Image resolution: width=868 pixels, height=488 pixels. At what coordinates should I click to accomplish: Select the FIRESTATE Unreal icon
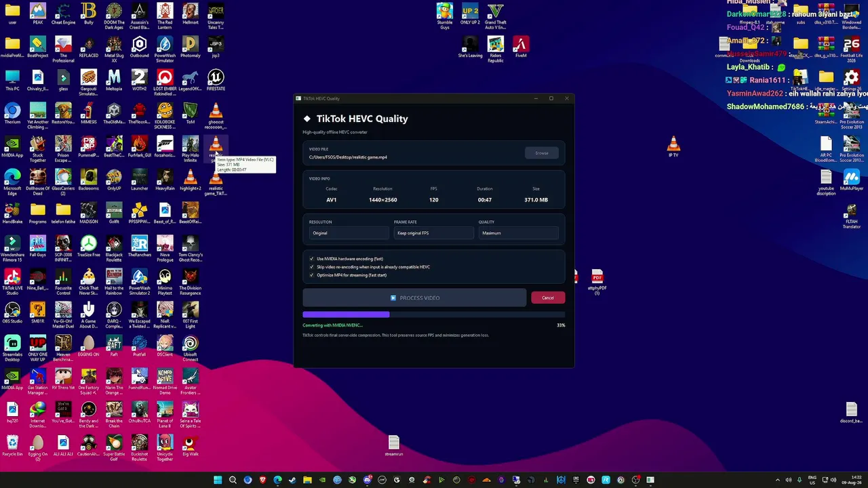[216, 81]
